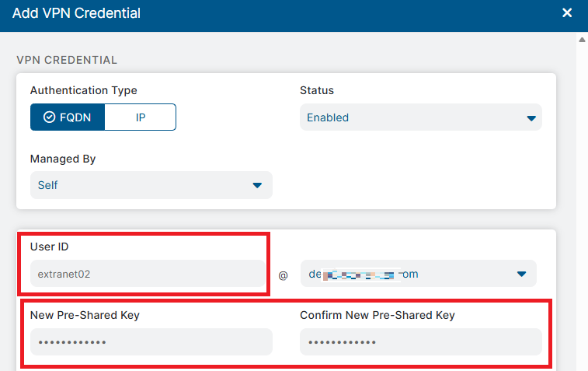Image resolution: width=588 pixels, height=371 pixels.
Task: Click the checkmark icon on FQDN button
Action: 49,117
